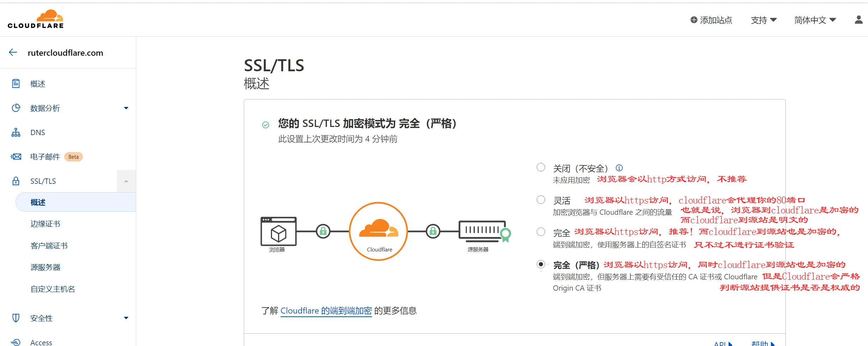Select the 关闭（不安全）encryption mode

(x=541, y=167)
